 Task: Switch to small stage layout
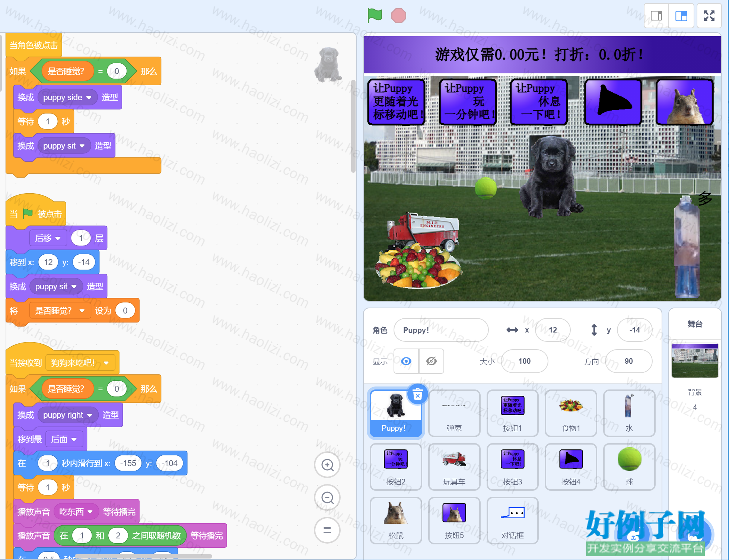coord(656,16)
